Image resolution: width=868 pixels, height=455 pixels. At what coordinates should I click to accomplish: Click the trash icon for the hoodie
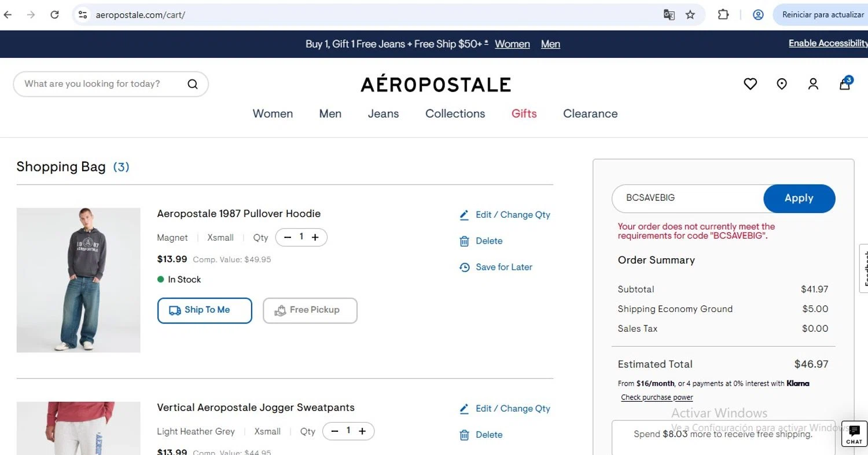coord(464,241)
